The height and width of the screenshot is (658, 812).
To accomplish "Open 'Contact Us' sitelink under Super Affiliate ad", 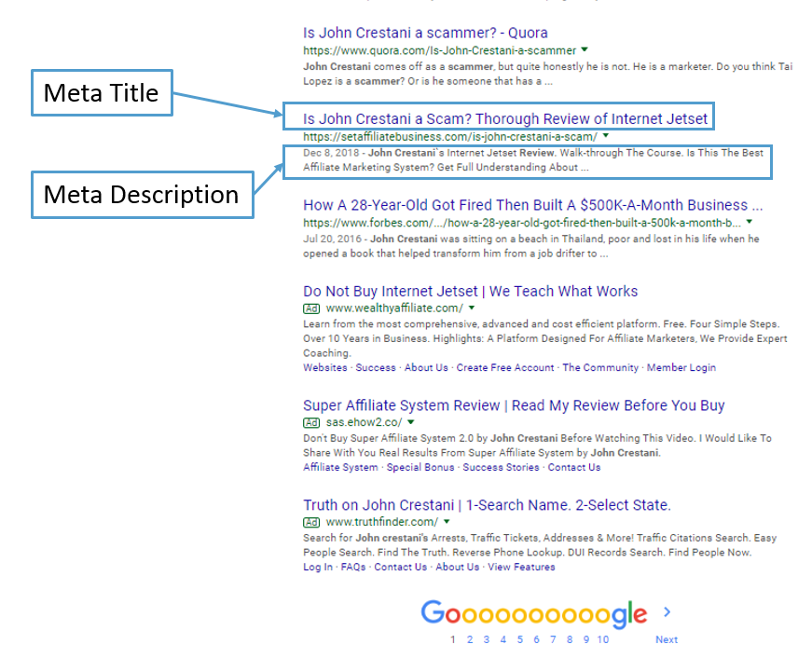I will pos(573,467).
